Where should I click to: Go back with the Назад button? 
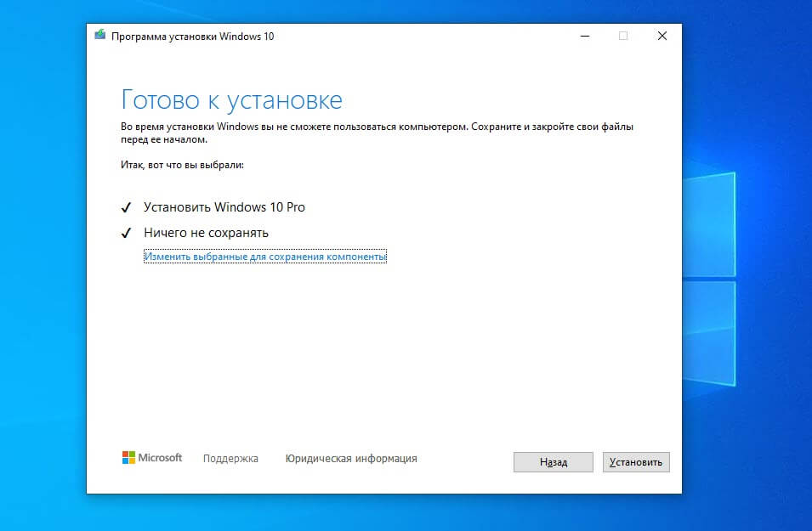click(553, 461)
